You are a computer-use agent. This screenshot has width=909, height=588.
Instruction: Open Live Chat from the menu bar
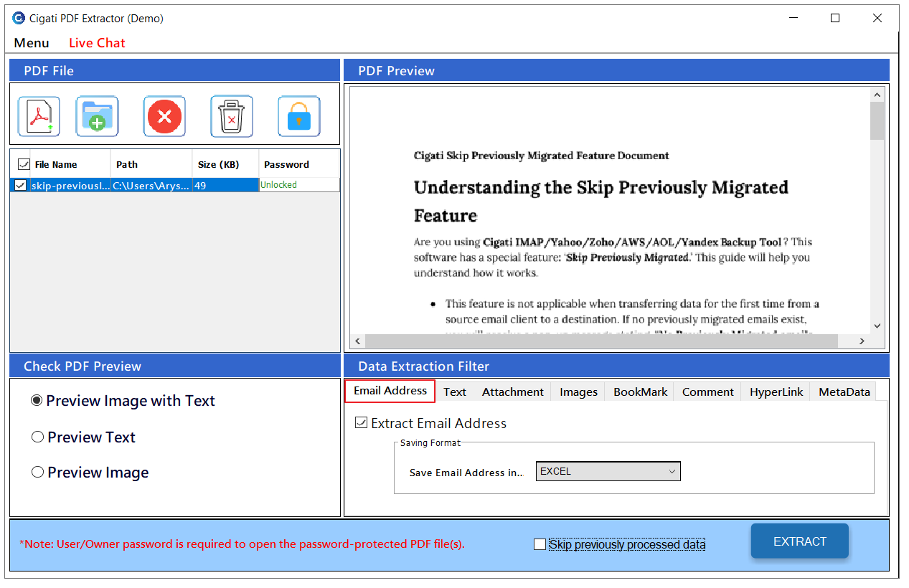(97, 43)
